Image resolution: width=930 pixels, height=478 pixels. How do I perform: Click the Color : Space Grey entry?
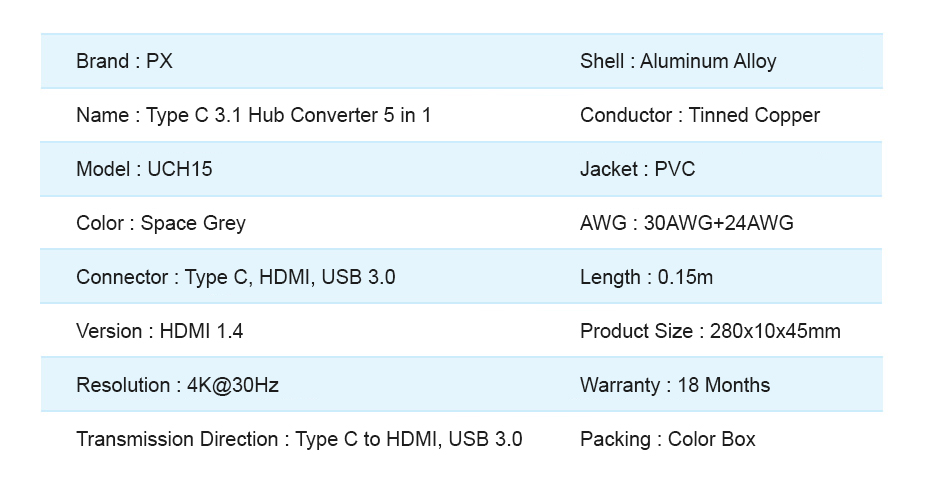pyautogui.click(x=161, y=224)
